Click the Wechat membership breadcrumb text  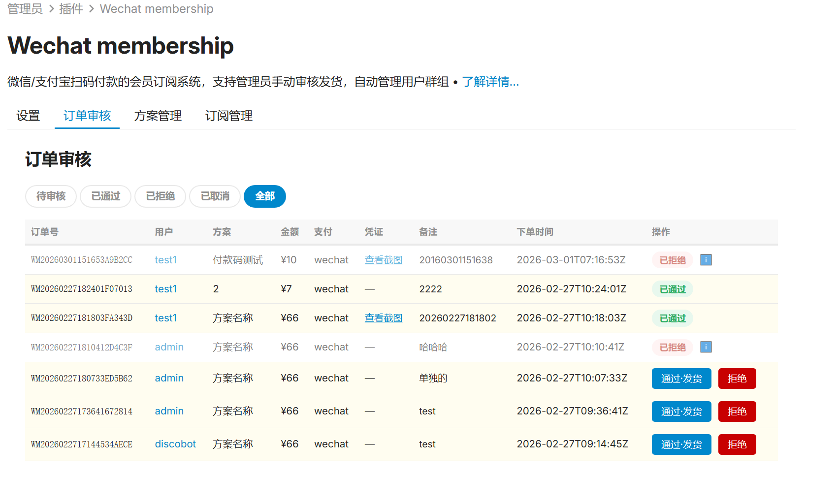pyautogui.click(x=157, y=9)
